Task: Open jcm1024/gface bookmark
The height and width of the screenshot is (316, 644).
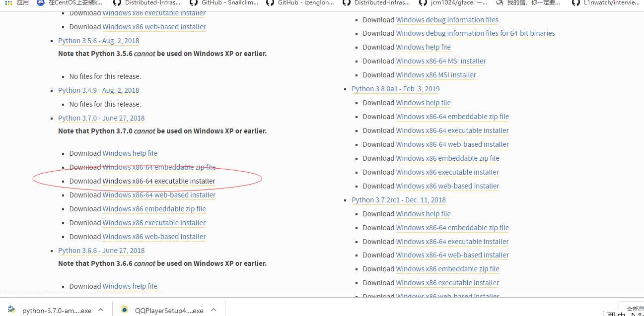Action: point(452,3)
